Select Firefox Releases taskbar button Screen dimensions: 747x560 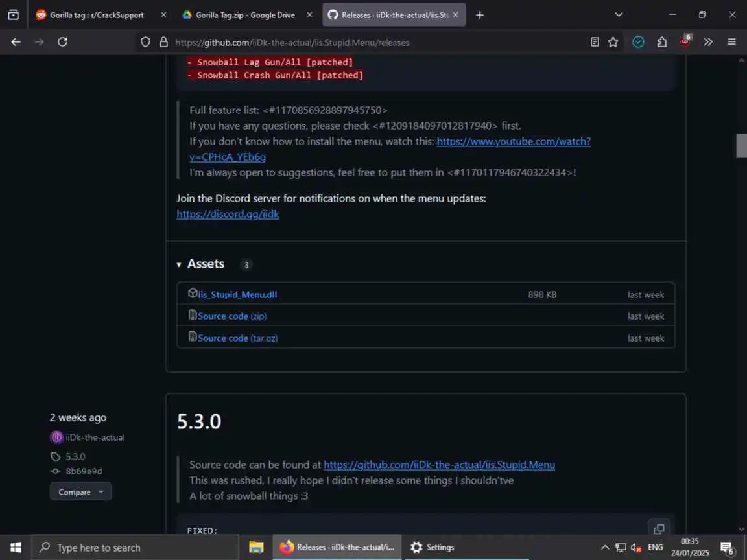(337, 547)
